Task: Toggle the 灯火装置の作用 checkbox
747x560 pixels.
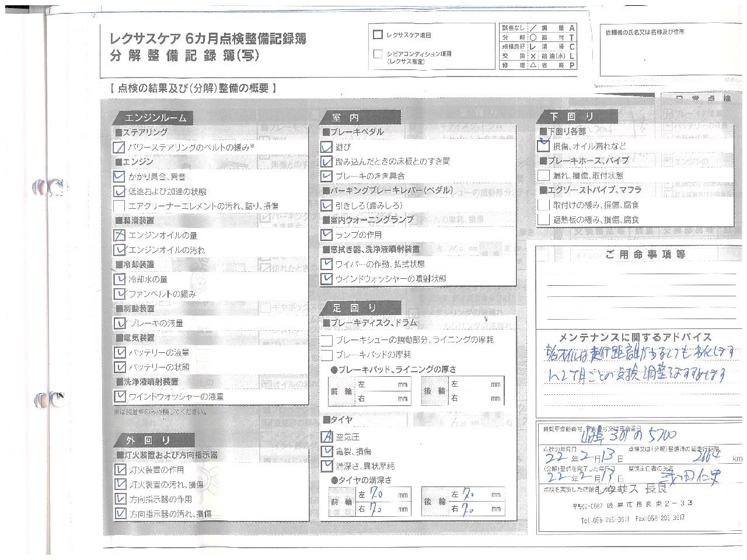Action: tap(120, 469)
